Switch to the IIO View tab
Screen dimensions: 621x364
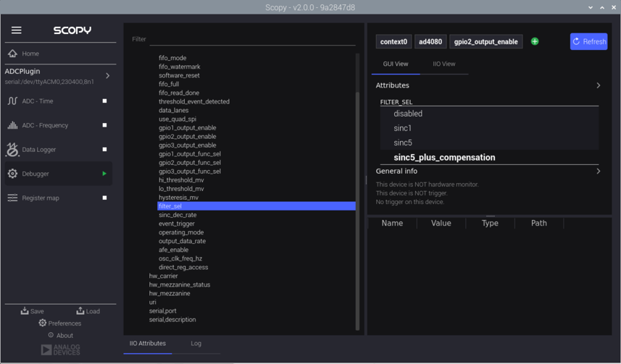click(443, 64)
